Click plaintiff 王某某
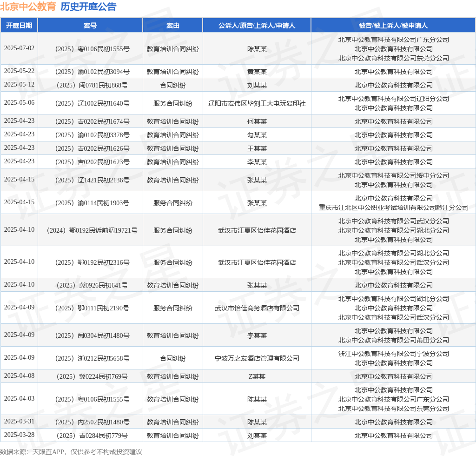Image resolution: width=476 pixels, height=456 pixels. click(x=257, y=148)
